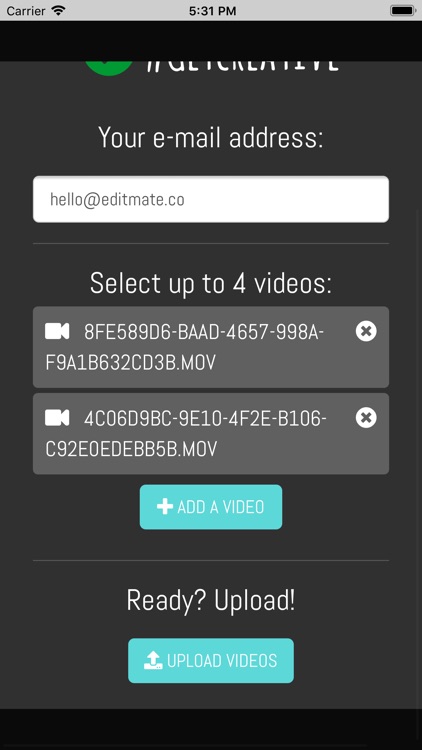Tap the Wi-Fi icon in the status bar
The height and width of the screenshot is (750, 422).
(x=58, y=11)
